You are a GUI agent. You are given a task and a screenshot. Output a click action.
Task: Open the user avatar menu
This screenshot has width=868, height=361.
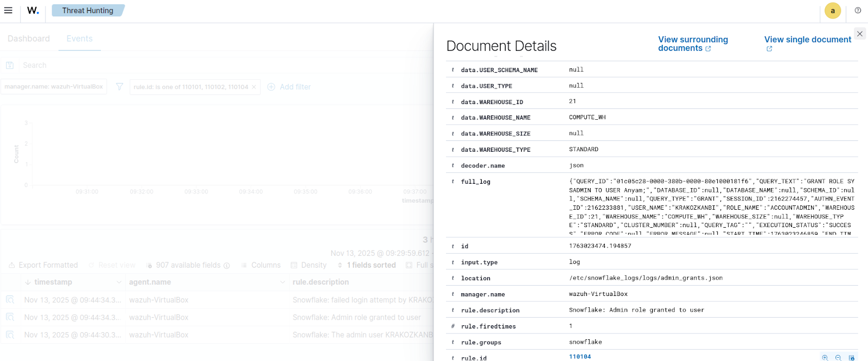tap(833, 11)
